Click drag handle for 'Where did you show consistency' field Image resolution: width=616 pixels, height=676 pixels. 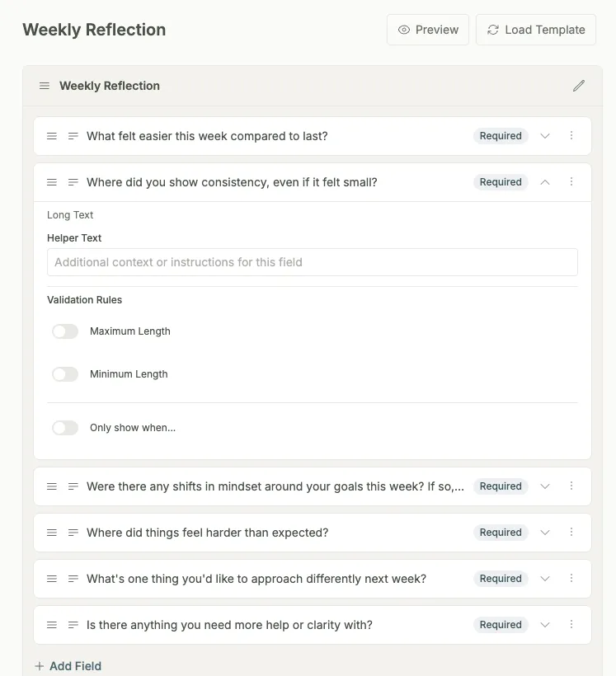pos(52,182)
